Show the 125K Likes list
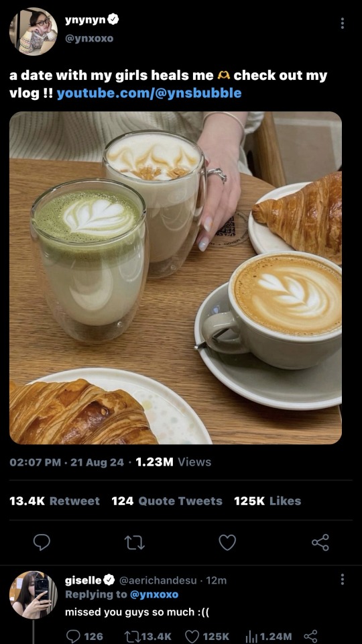Viewport: 362px width, 644px height. click(x=267, y=501)
